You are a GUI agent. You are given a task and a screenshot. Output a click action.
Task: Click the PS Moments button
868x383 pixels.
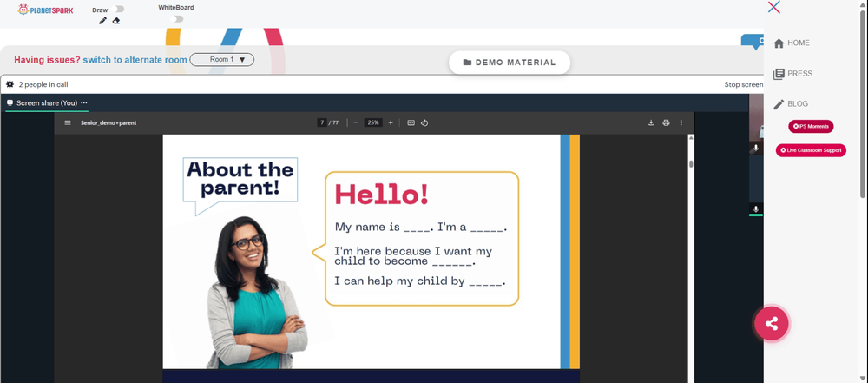[811, 127]
